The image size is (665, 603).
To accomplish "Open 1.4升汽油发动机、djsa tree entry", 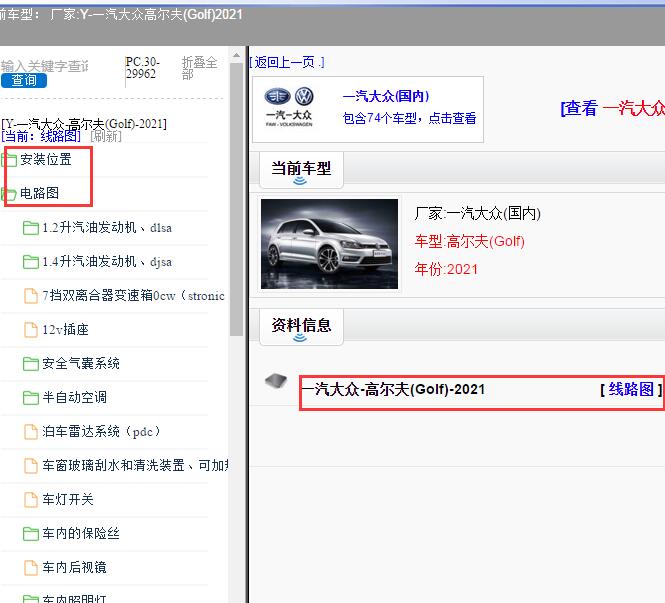I will coord(107,262).
